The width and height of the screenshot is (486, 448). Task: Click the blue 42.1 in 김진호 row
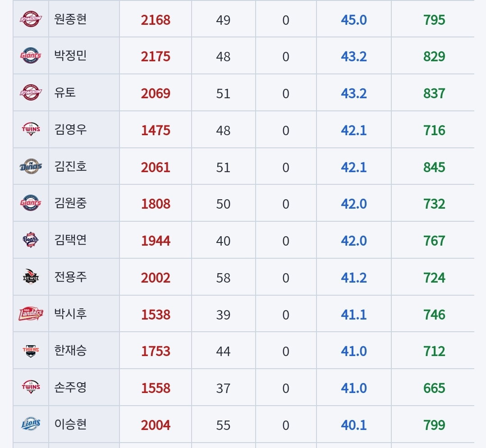tap(353, 167)
